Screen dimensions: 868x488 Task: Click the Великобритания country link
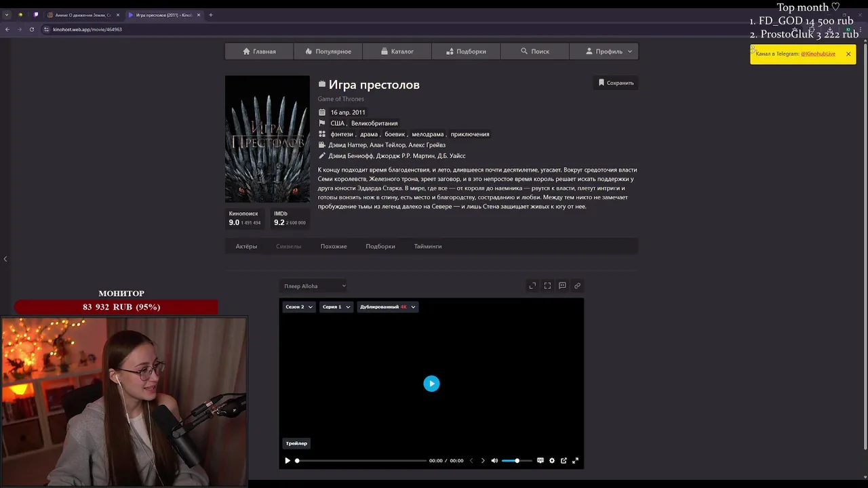pos(374,123)
